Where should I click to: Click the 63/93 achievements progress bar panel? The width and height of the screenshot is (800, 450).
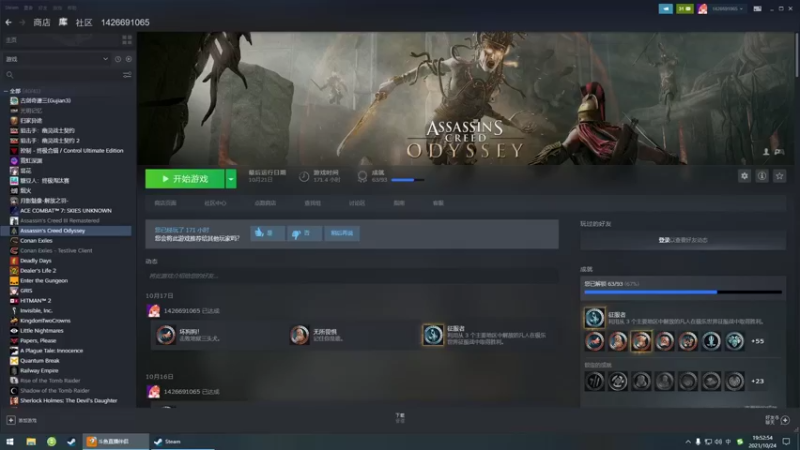pyautogui.click(x=683, y=292)
